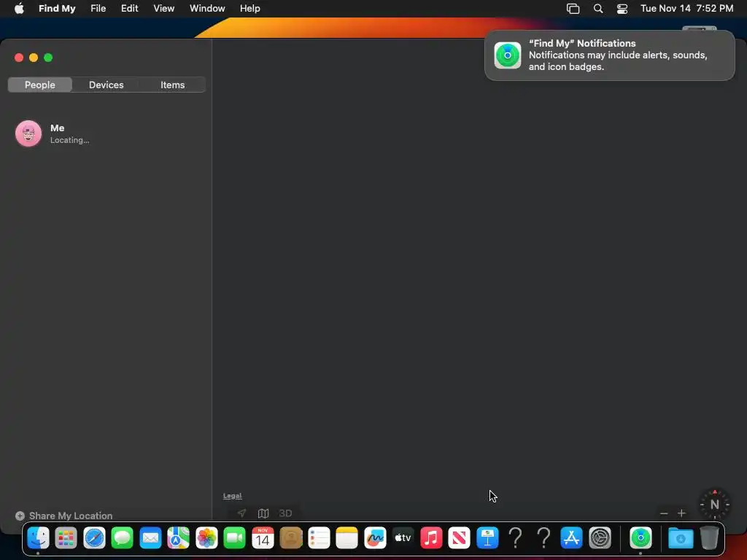Close the Find My window
747x560 pixels.
19,58
